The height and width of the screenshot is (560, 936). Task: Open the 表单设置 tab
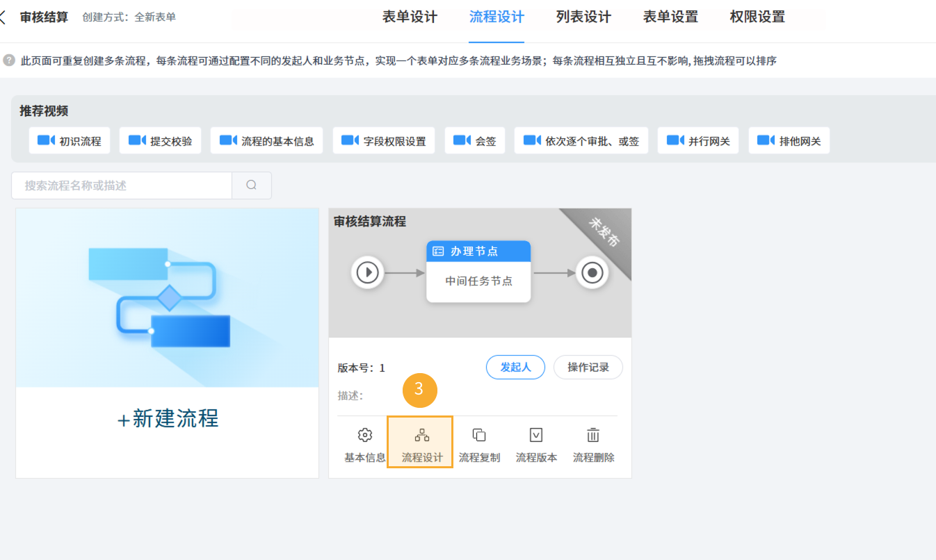click(x=670, y=17)
